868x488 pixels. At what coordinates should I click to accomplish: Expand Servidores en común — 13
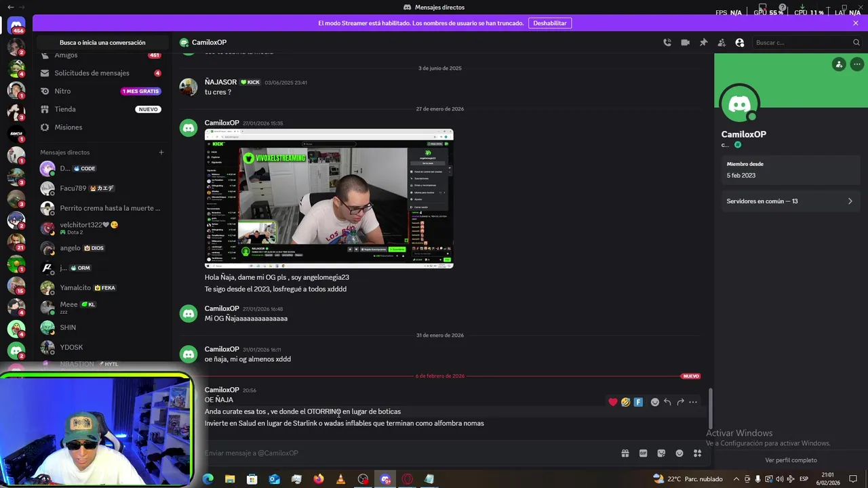click(x=790, y=201)
